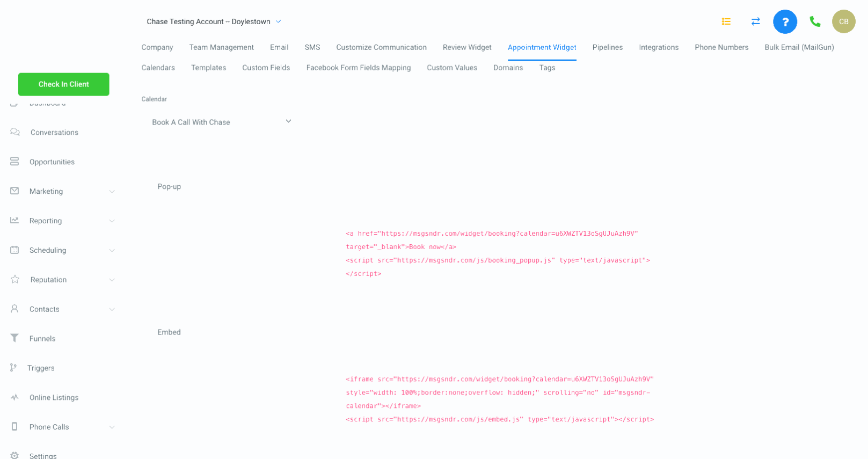Image resolution: width=868 pixels, height=459 pixels.
Task: Open the blue help question mark
Action: (785, 21)
